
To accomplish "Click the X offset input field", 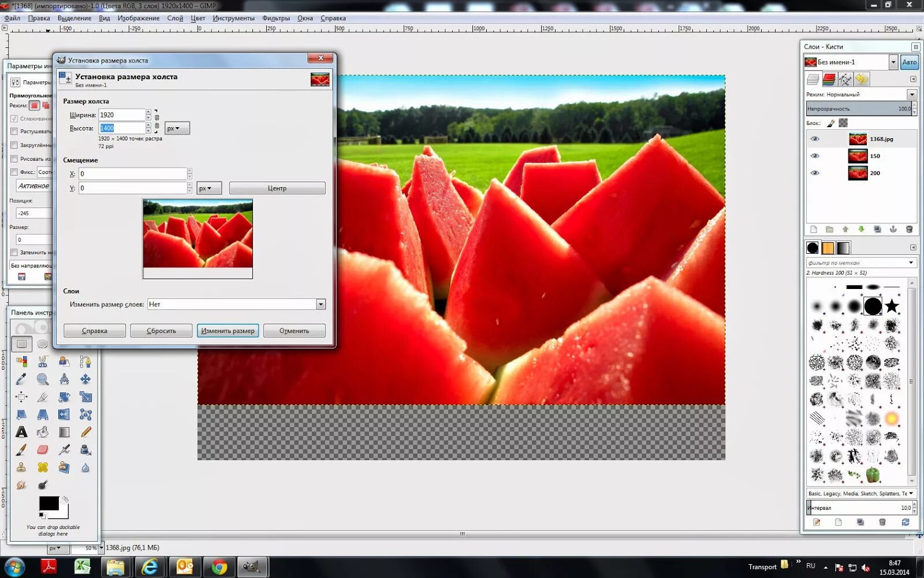I will [132, 173].
